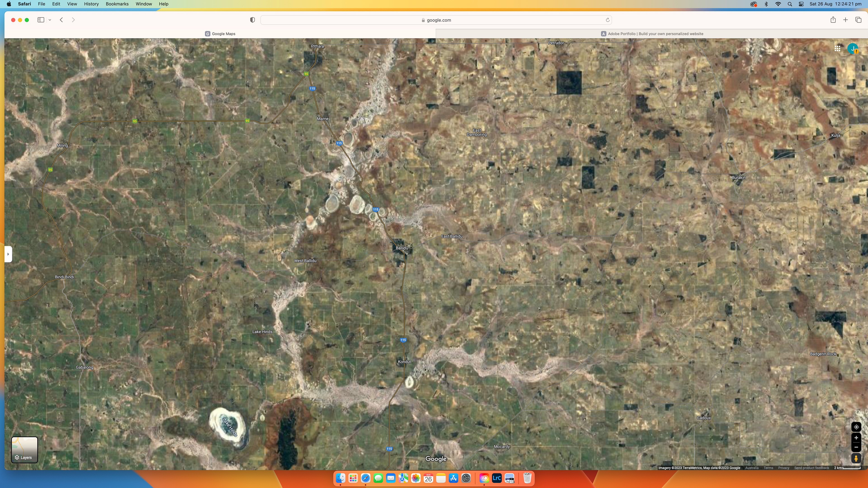Open App Store from the Dock
868x488 pixels.
pyautogui.click(x=453, y=478)
